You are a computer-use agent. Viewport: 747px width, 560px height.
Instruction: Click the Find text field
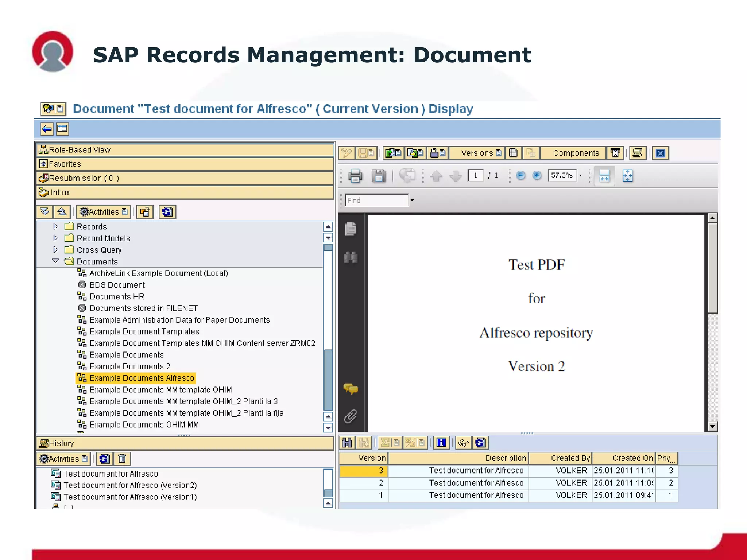[x=377, y=200]
